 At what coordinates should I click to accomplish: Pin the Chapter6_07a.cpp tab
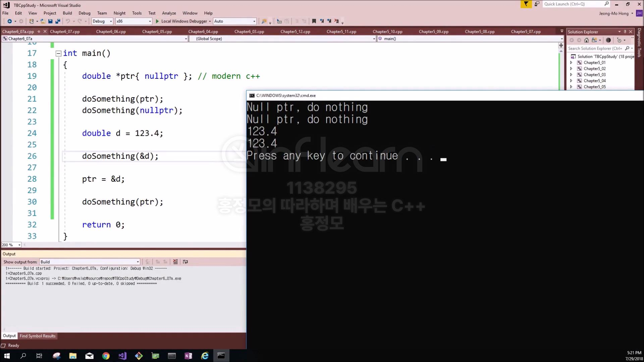pyautogui.click(x=39, y=32)
